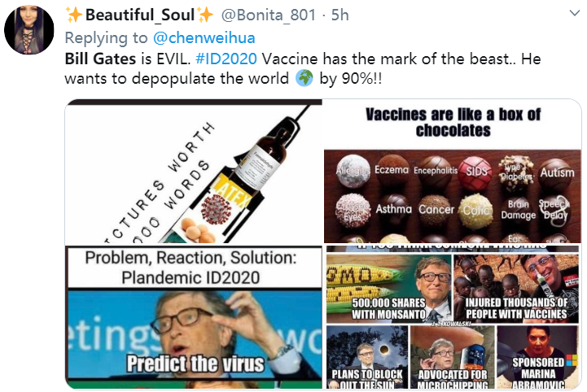Open the box of chocolates vaccine image
Viewport: 587px width, 392px height.
(x=453, y=172)
